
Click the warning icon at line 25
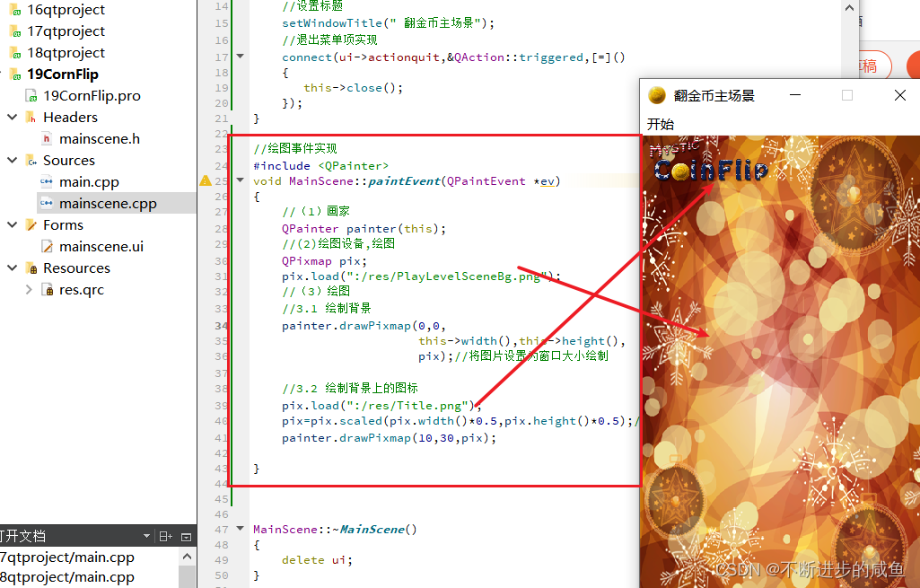click(x=206, y=180)
